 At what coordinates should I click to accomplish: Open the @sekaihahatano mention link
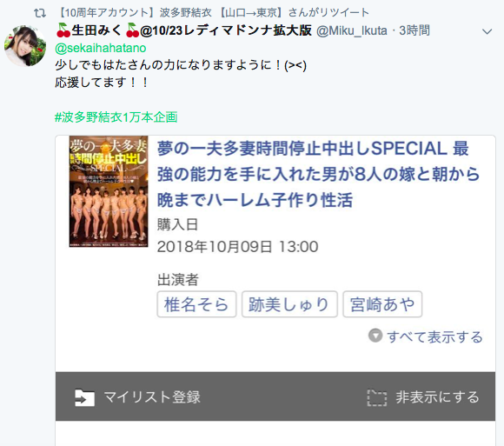pyautogui.click(x=101, y=48)
